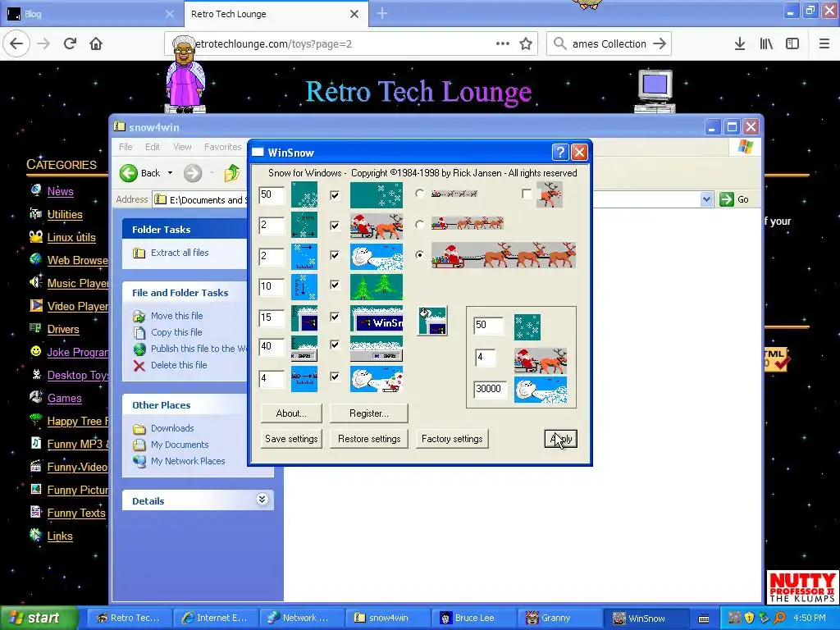Expand the Details panel chevron

coord(262,500)
